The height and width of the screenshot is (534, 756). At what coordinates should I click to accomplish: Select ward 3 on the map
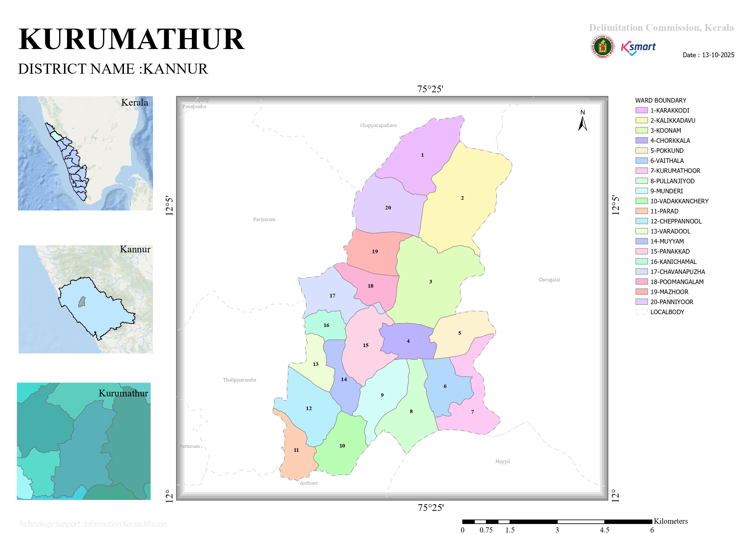coord(430,282)
